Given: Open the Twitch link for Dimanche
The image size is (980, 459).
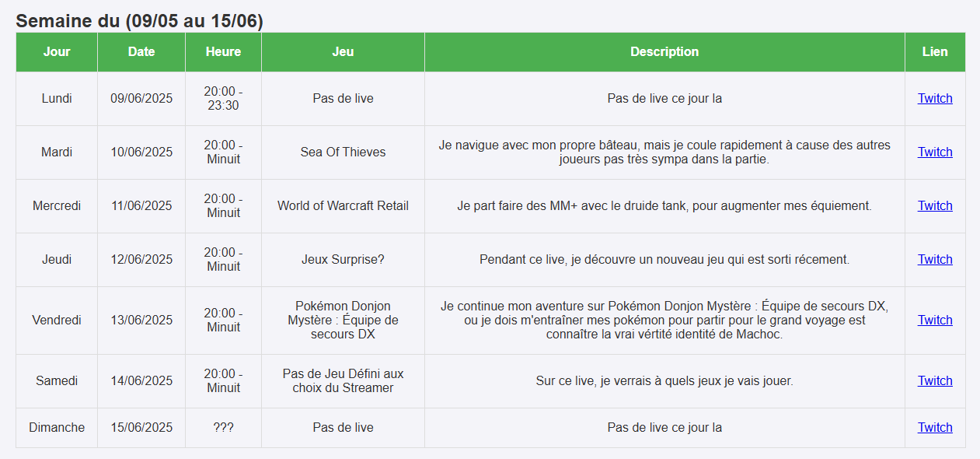Looking at the screenshot, I should 934,427.
